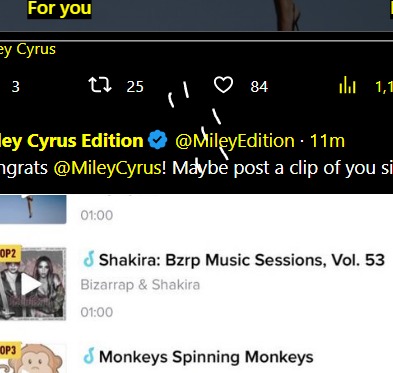Open the Miley Cyrus Edition account name
Image resolution: width=393 pixels, height=373 pixels.
(x=72, y=141)
